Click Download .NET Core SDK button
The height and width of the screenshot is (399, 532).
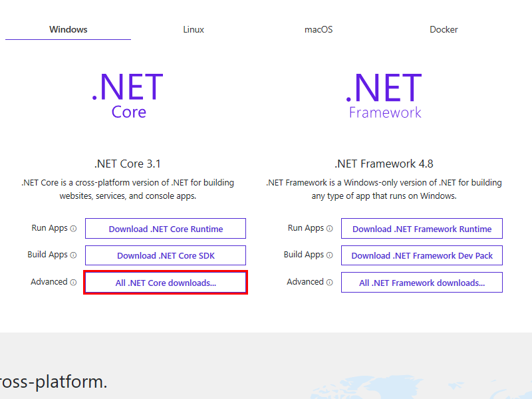click(166, 255)
